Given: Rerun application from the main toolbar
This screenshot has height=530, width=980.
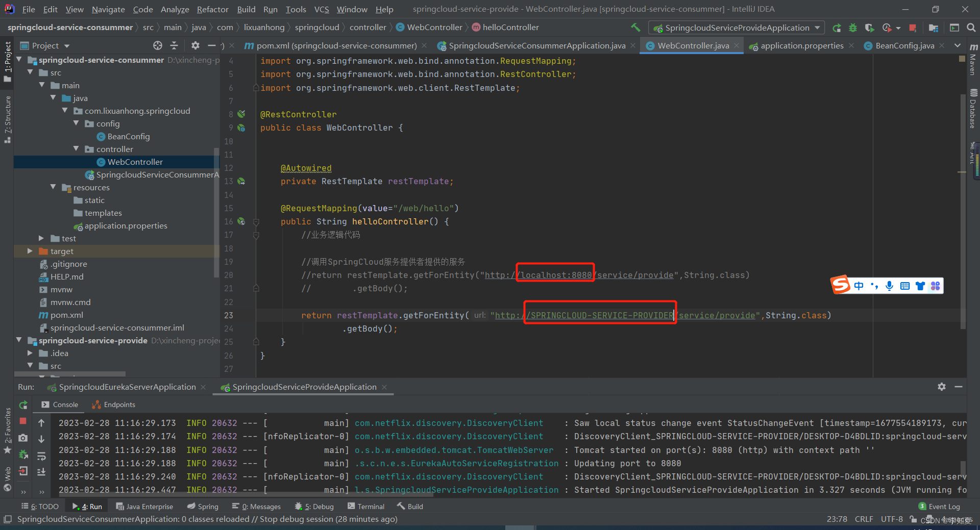Looking at the screenshot, I should pyautogui.click(x=837, y=28).
